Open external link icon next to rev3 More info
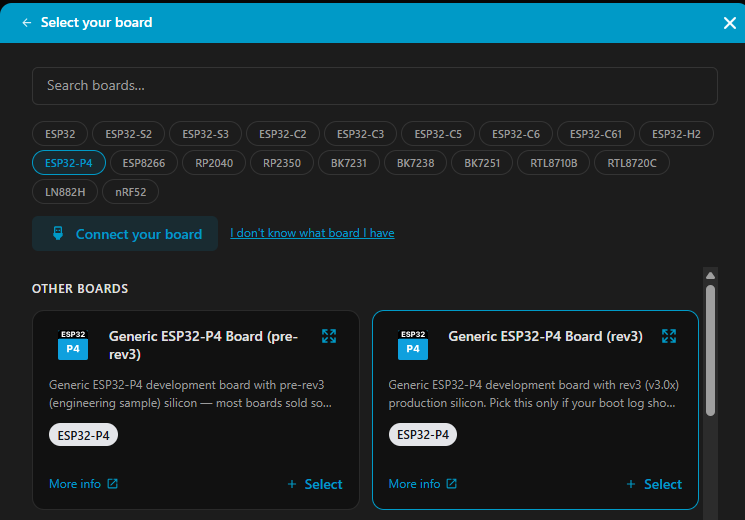Screen dimensions: 745x520 pos(451,483)
